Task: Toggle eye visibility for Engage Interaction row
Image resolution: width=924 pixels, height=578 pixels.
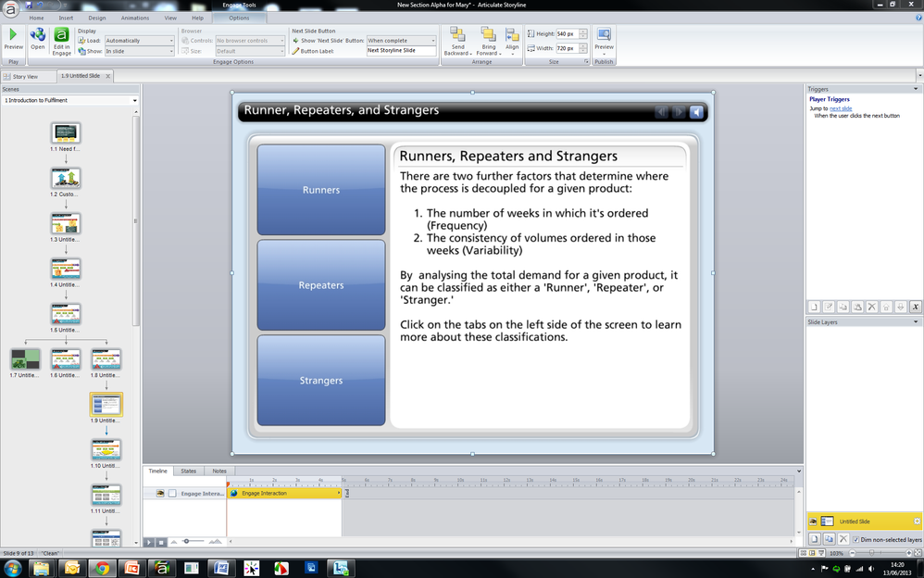Action: (x=159, y=494)
